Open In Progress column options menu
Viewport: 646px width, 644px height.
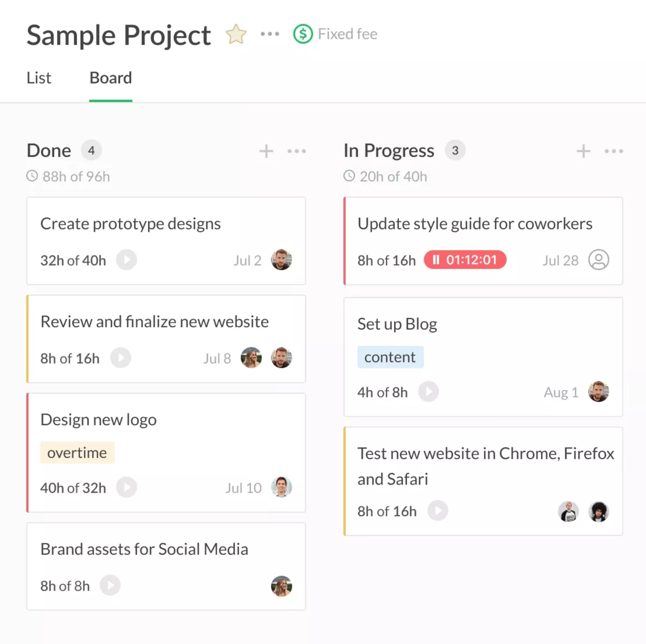coord(614,151)
